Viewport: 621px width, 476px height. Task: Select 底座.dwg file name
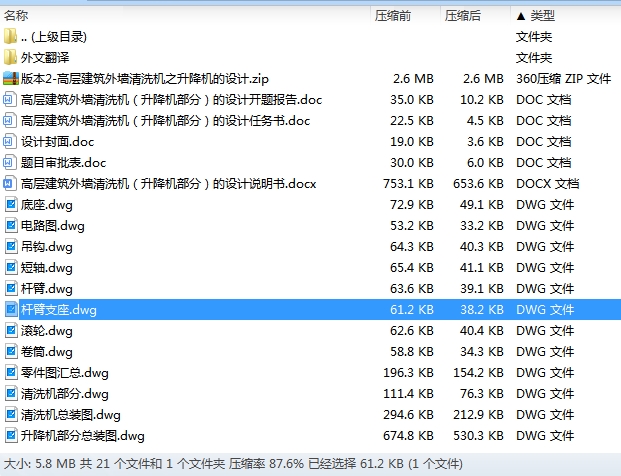tap(47, 204)
